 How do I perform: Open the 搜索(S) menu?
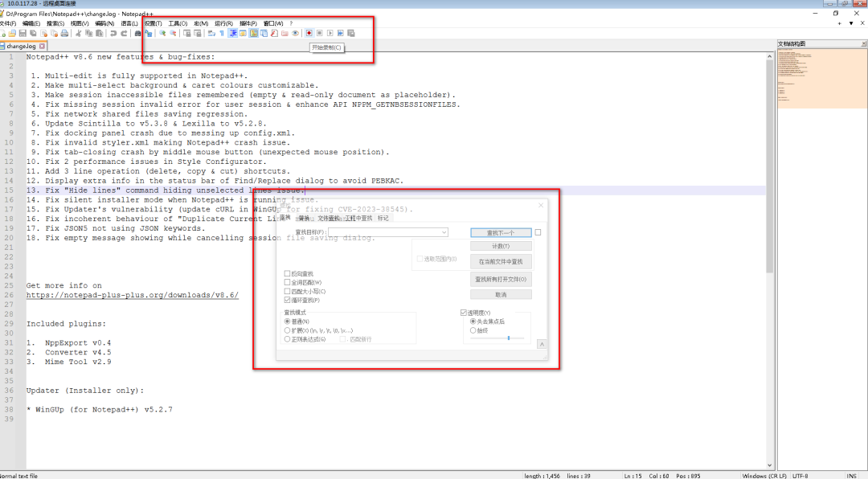[55, 24]
